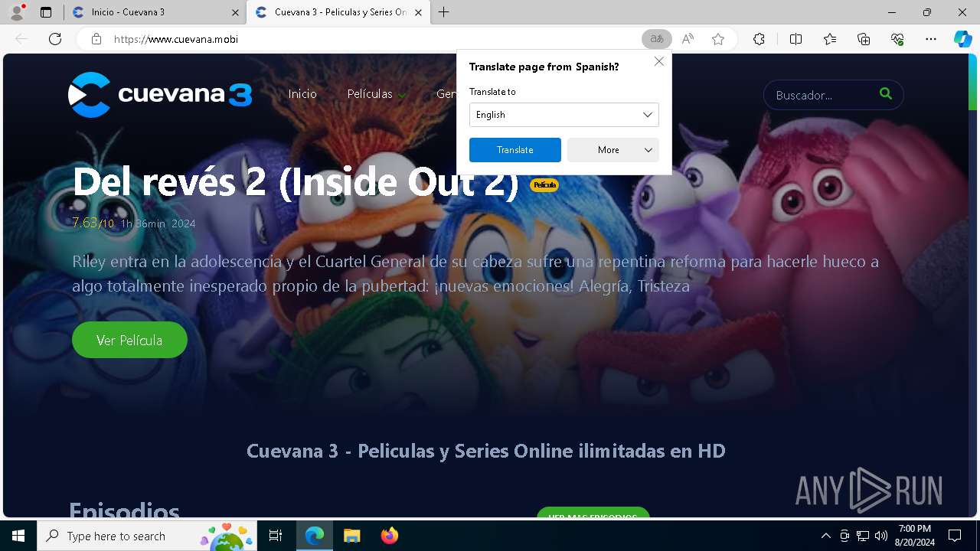
Task: Click the green search magnifier icon
Action: [x=886, y=93]
